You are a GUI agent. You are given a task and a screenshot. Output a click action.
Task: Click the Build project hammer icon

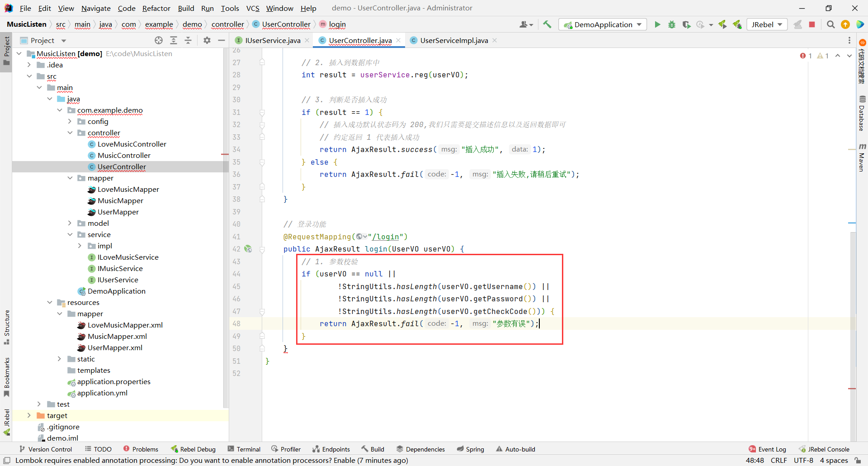point(547,24)
